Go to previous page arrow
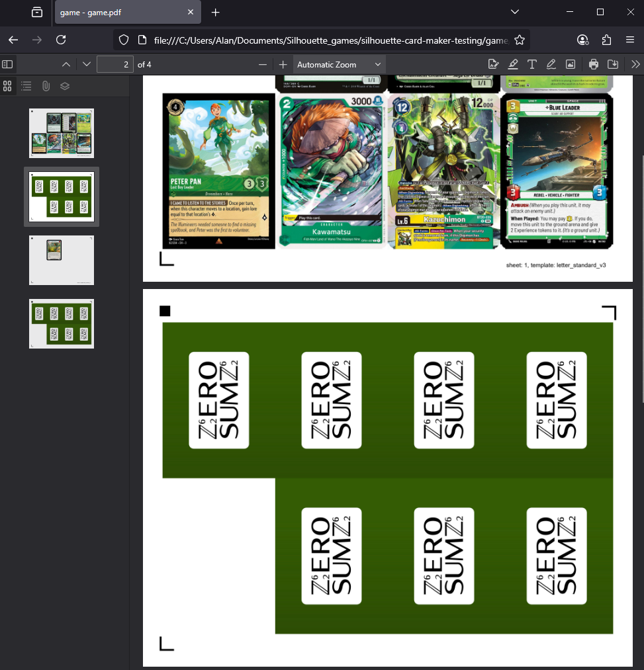 tap(66, 65)
